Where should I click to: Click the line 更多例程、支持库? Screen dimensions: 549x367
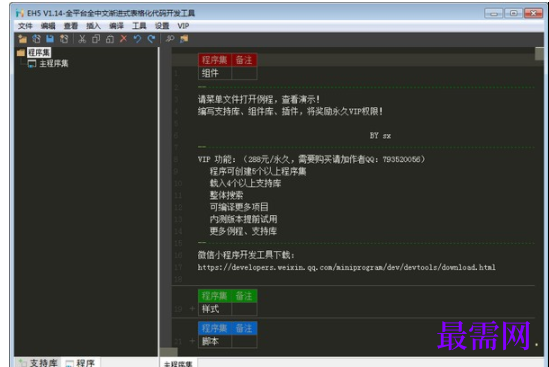click(243, 231)
